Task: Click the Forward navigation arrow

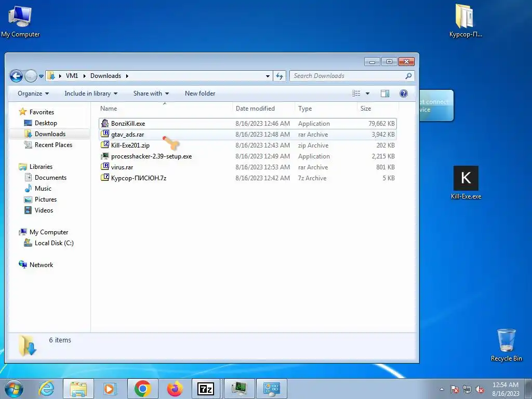Action: [x=31, y=76]
